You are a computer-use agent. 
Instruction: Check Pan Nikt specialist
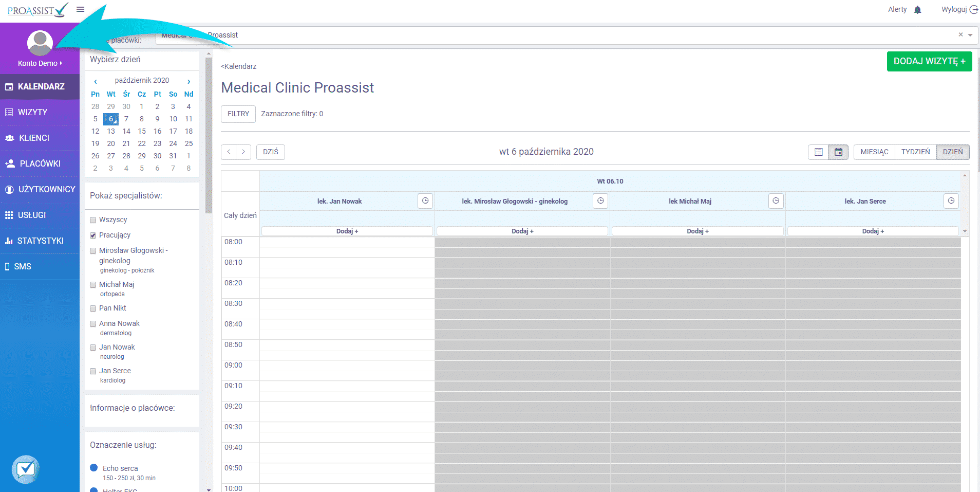click(x=93, y=308)
